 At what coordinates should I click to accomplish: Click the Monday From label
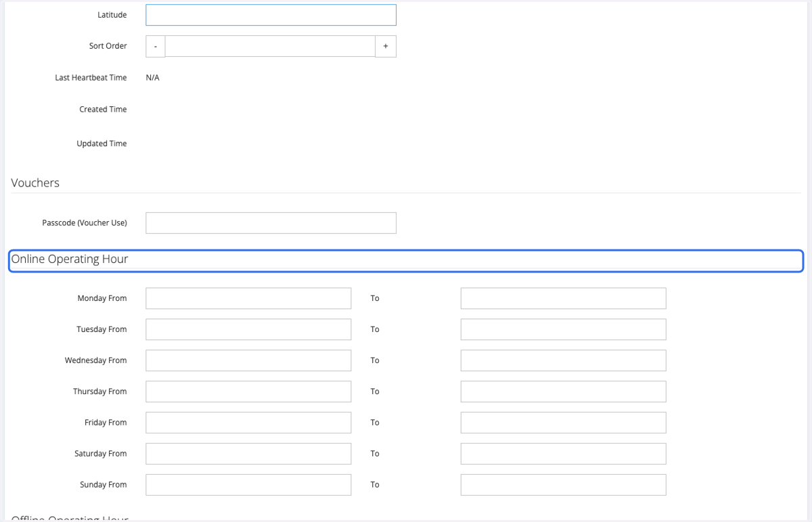click(102, 298)
